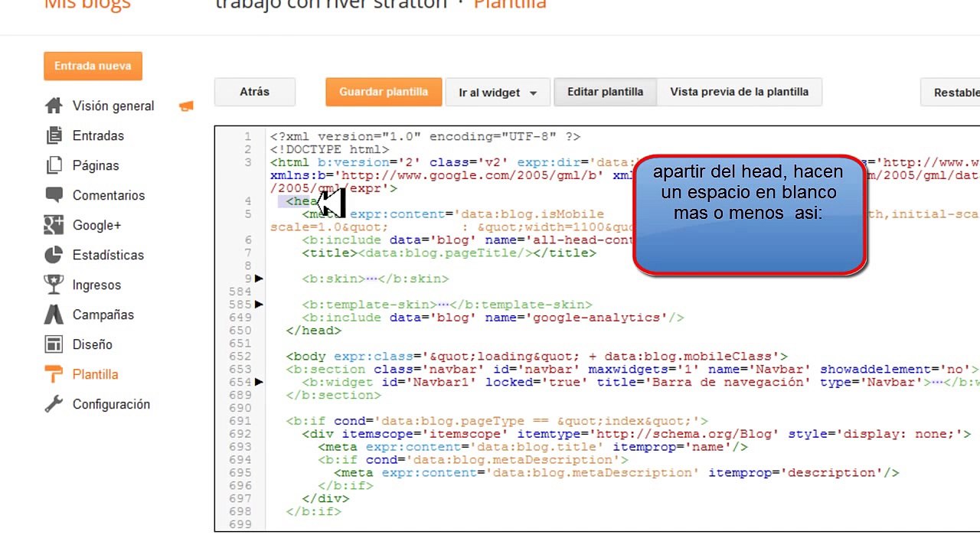The width and height of the screenshot is (980, 551).
Task: Click the title tag code on line 7
Action: (449, 253)
